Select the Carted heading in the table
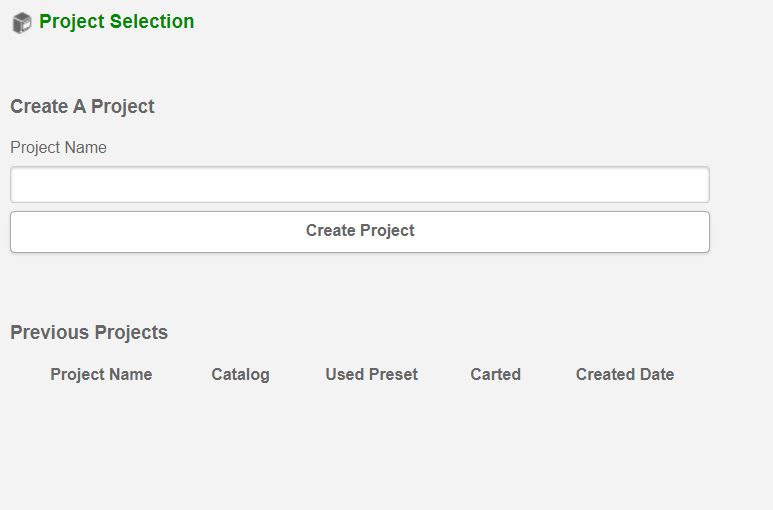Screen dimensions: 773x510 click(x=495, y=375)
